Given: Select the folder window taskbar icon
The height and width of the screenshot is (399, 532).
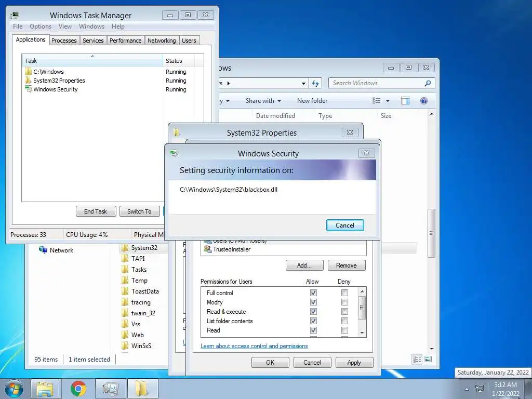Looking at the screenshot, I should pyautogui.click(x=142, y=389).
